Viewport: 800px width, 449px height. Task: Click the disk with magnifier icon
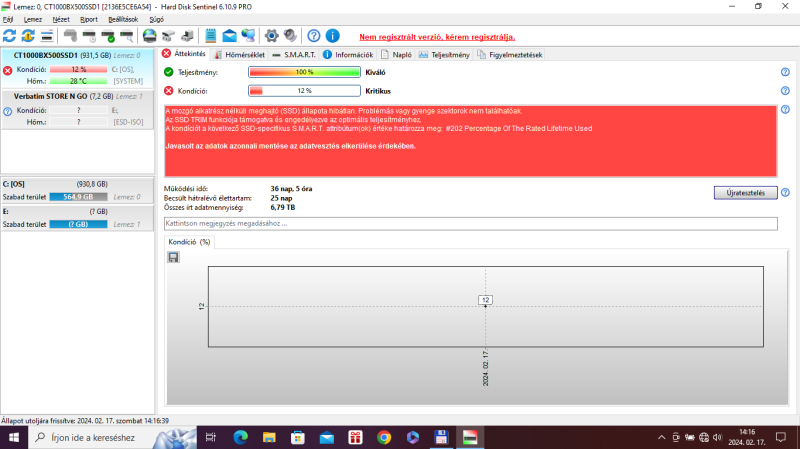tap(127, 36)
